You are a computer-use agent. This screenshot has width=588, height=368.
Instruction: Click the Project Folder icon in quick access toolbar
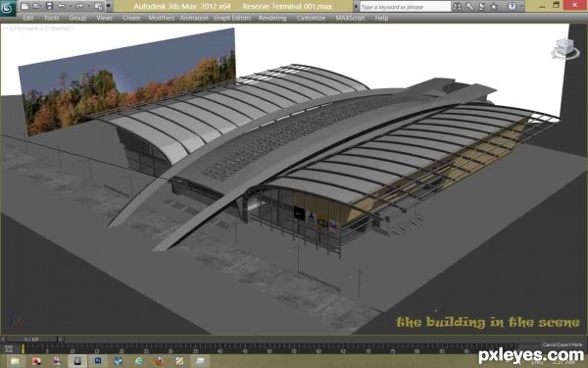[98, 6]
